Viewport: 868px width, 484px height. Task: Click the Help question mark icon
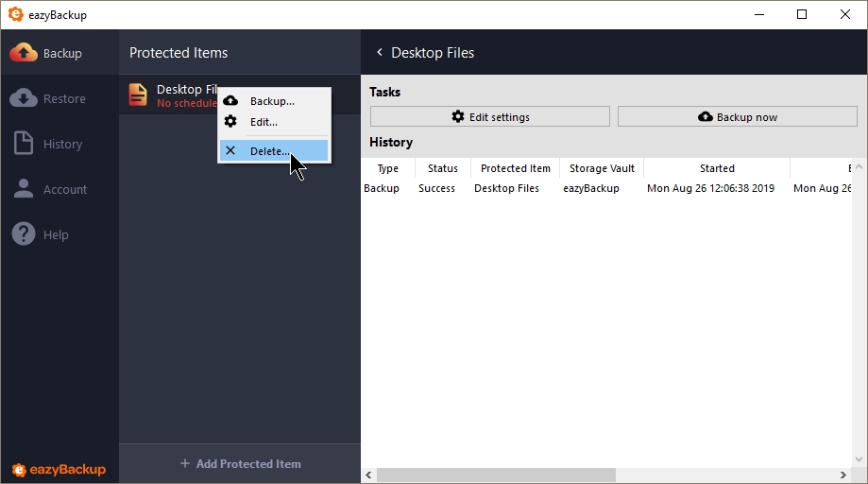coord(24,234)
